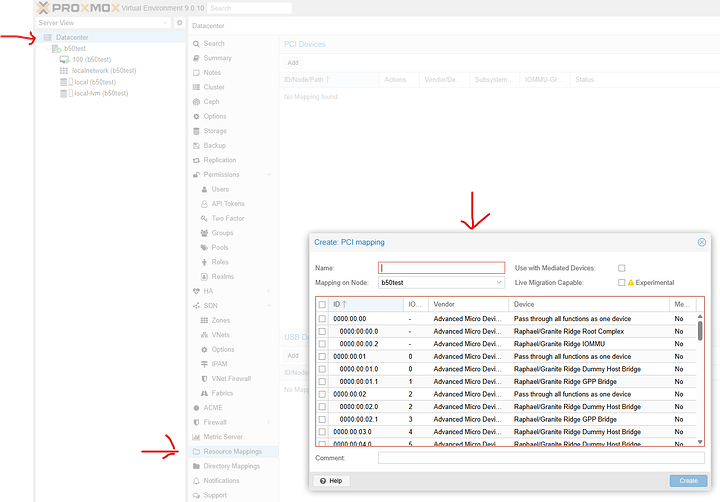Viewport: 720px width, 502px height.
Task: Open the Metric Server section
Action: click(x=222, y=437)
